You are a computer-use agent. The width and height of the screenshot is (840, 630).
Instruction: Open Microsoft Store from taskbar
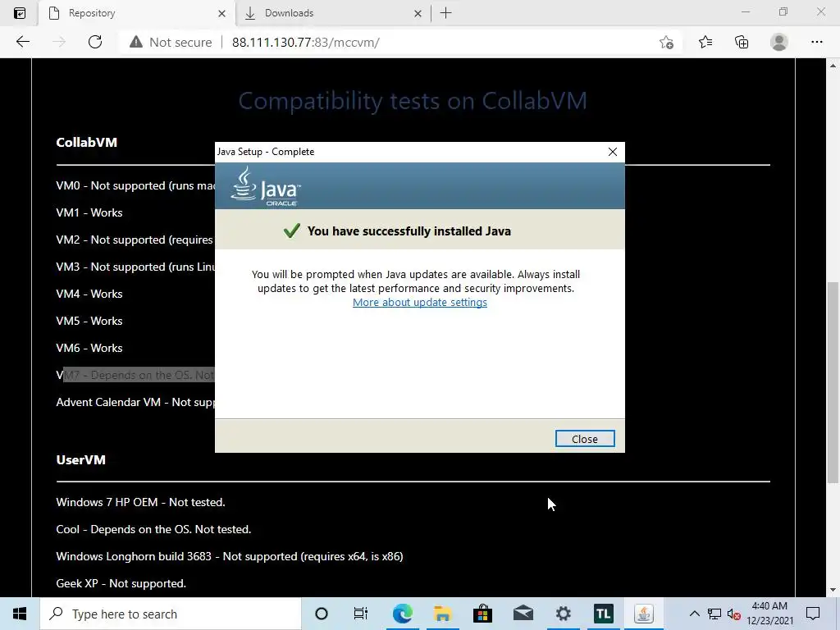click(482, 614)
